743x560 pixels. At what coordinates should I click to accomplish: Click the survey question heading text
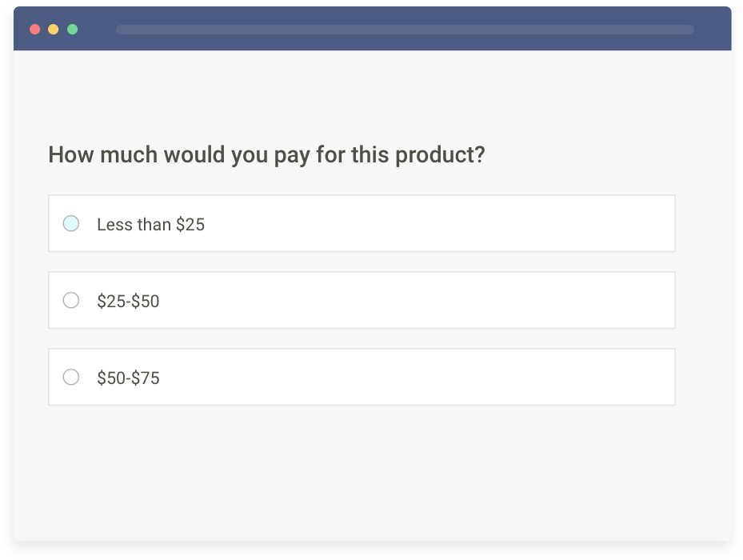(266, 154)
